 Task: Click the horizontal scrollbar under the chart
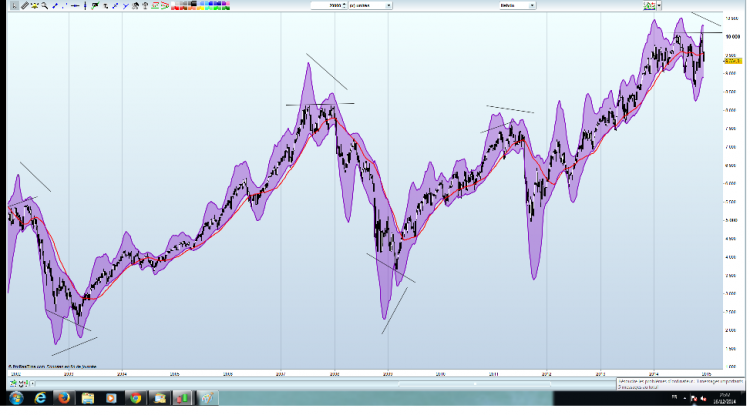(325, 383)
